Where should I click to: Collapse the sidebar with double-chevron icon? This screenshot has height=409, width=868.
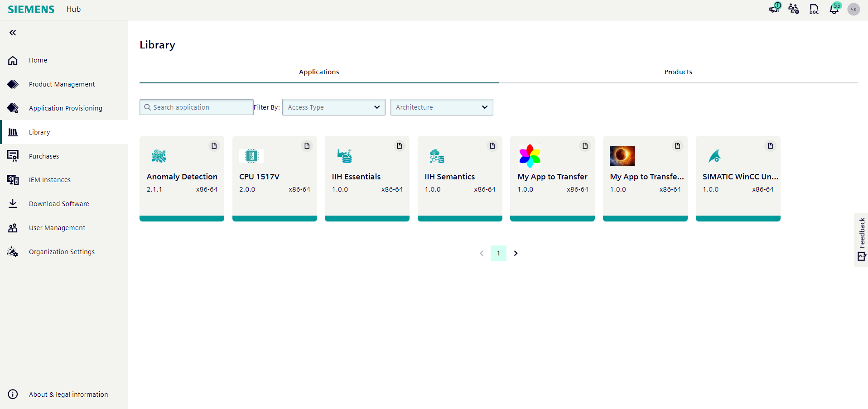click(x=13, y=33)
